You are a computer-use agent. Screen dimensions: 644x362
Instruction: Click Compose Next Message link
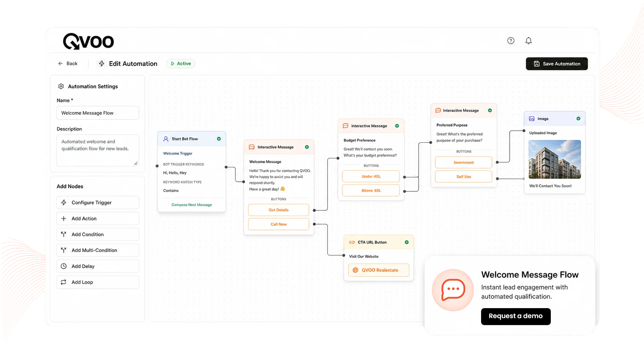[x=191, y=205]
